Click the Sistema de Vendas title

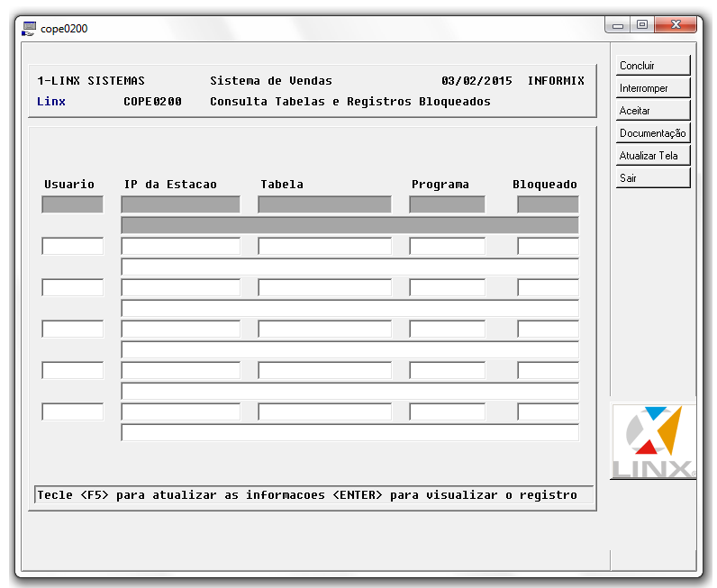point(271,81)
